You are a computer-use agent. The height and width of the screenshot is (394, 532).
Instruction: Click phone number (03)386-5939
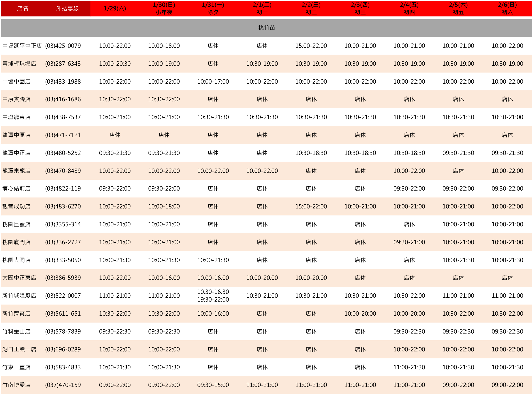tap(63, 278)
